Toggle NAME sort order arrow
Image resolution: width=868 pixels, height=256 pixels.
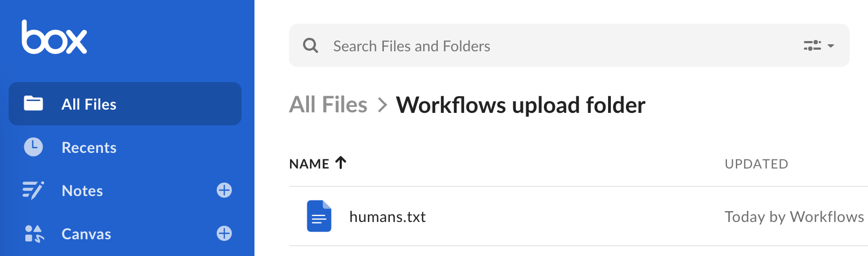(x=341, y=163)
